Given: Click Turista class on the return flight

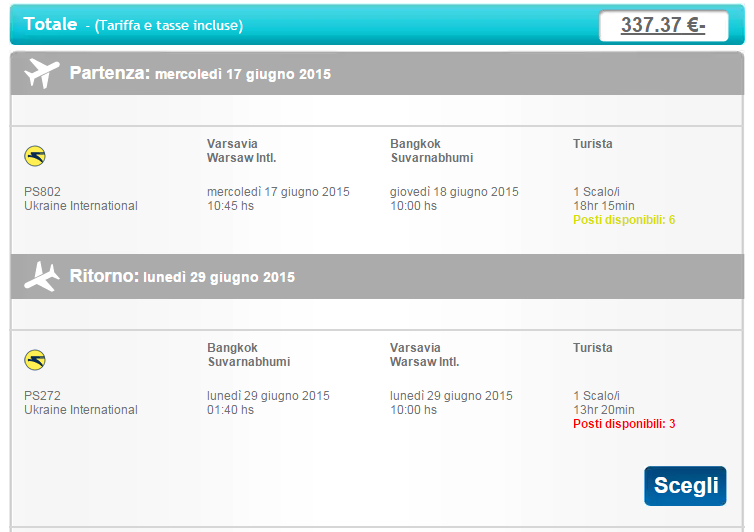Looking at the screenshot, I should (592, 348).
